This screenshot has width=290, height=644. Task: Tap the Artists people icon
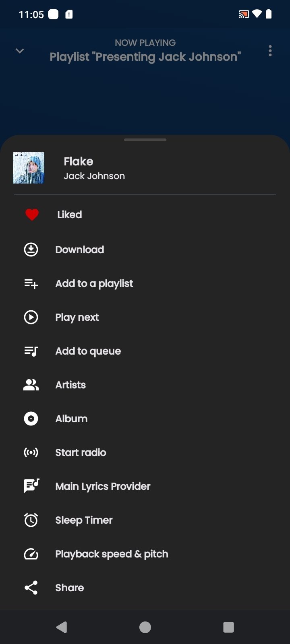point(31,385)
